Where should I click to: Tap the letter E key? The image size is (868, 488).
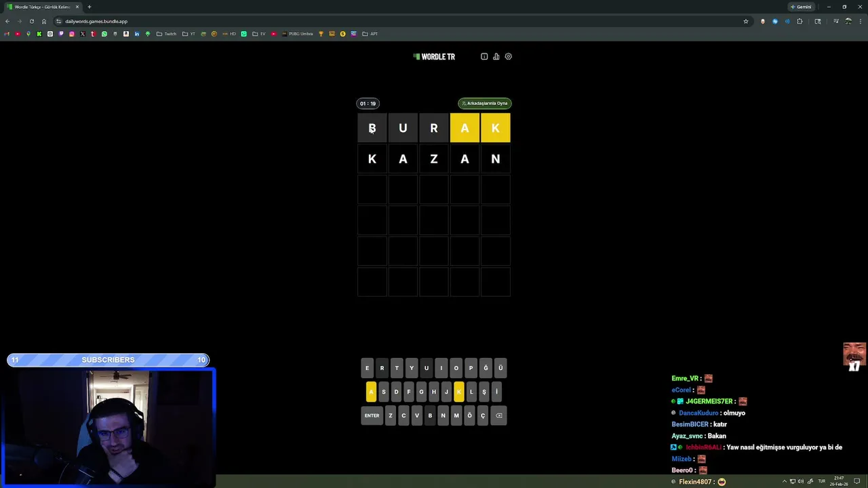367,368
